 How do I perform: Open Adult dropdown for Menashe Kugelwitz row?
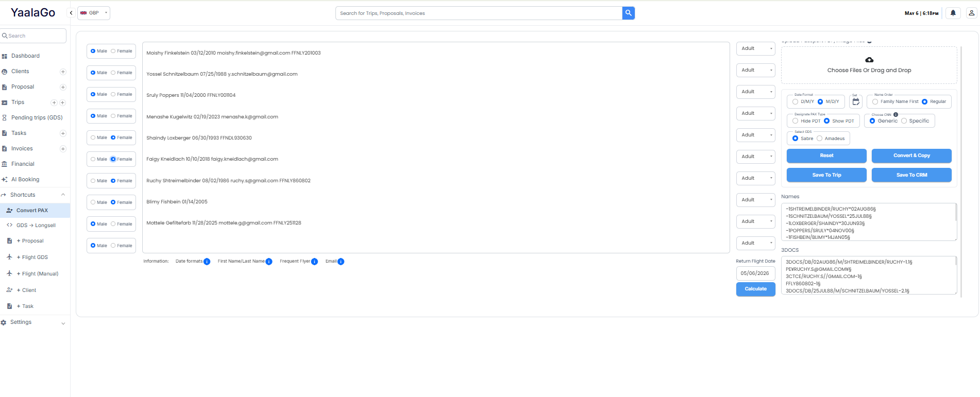pyautogui.click(x=756, y=113)
